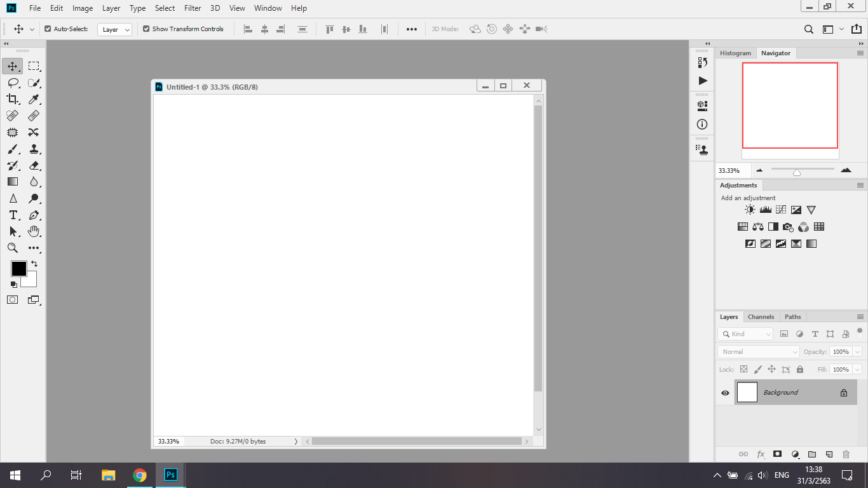Select the Lasso tool
This screenshot has height=488, width=868.
point(13,83)
